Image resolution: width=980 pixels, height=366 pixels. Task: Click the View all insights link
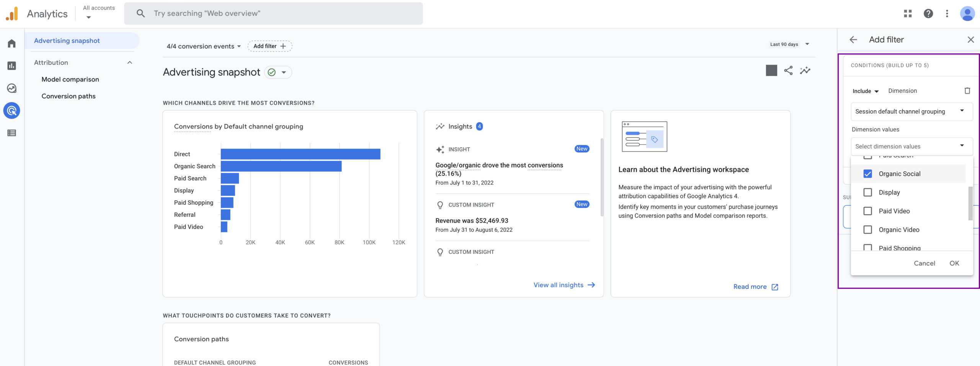(x=559, y=285)
